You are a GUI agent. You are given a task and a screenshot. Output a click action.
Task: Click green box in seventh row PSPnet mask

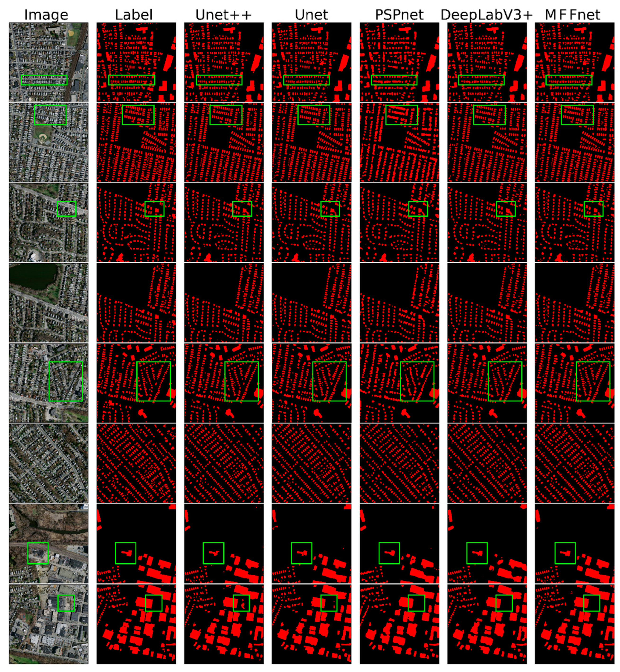(389, 553)
